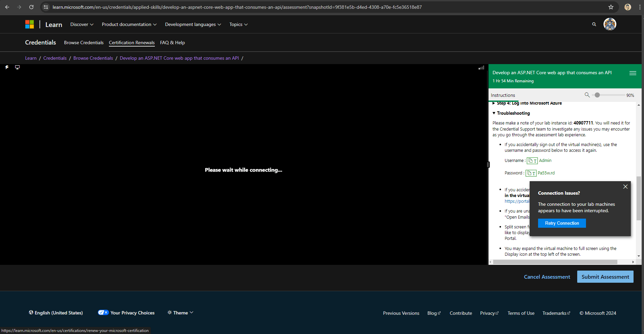Viewport: 644px width, 334px height.
Task: Open the Privacy footer link
Action: (489, 313)
